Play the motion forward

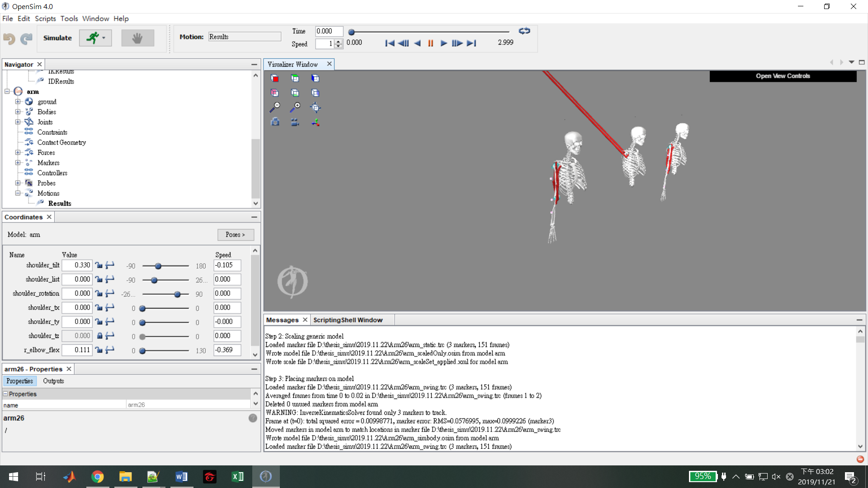pyautogui.click(x=443, y=43)
